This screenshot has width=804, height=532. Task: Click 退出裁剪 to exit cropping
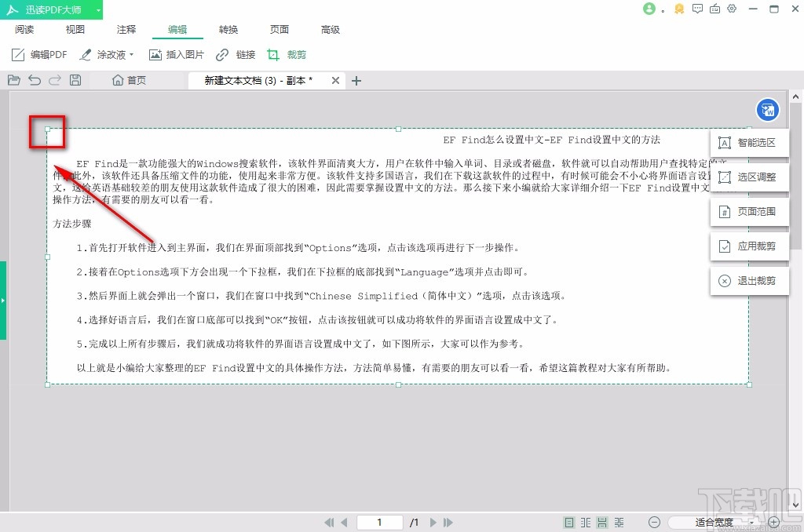point(749,281)
